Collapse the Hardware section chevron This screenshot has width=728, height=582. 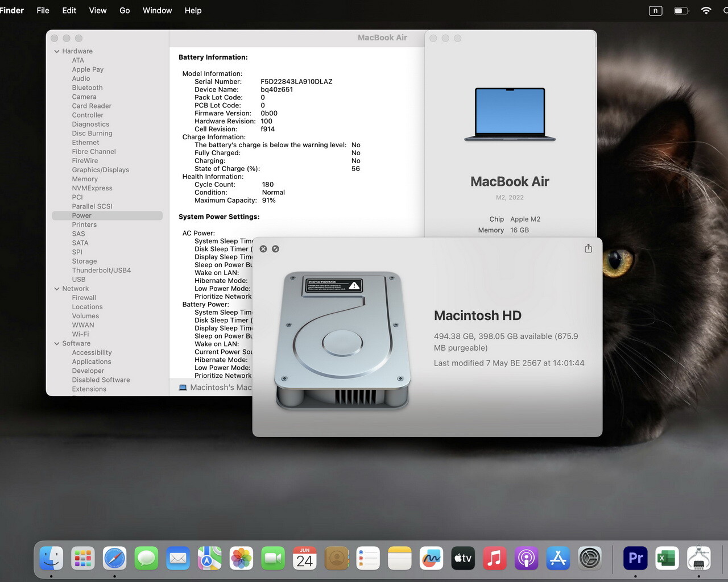coord(57,51)
